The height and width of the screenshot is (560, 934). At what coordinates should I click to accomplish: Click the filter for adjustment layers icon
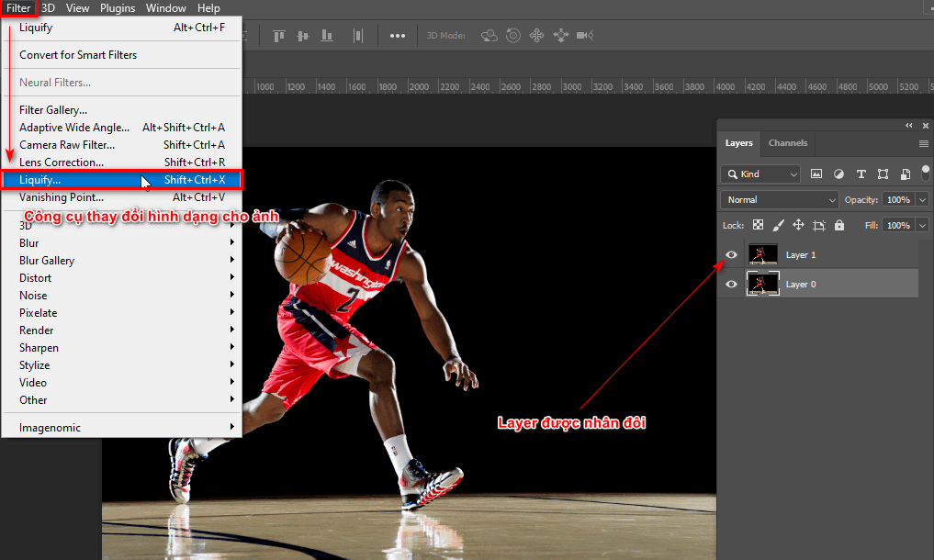pos(838,174)
